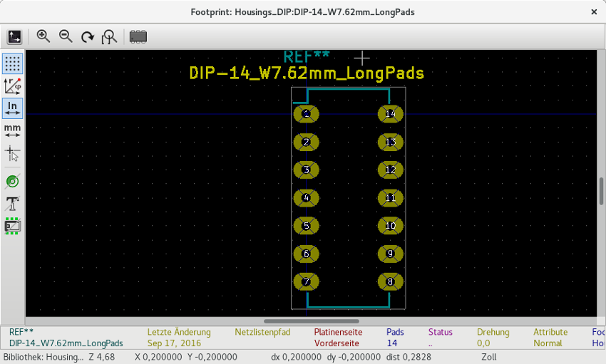This screenshot has height=364, width=606.
Task: Open the 3D viewer chip icon
Action: (138, 36)
